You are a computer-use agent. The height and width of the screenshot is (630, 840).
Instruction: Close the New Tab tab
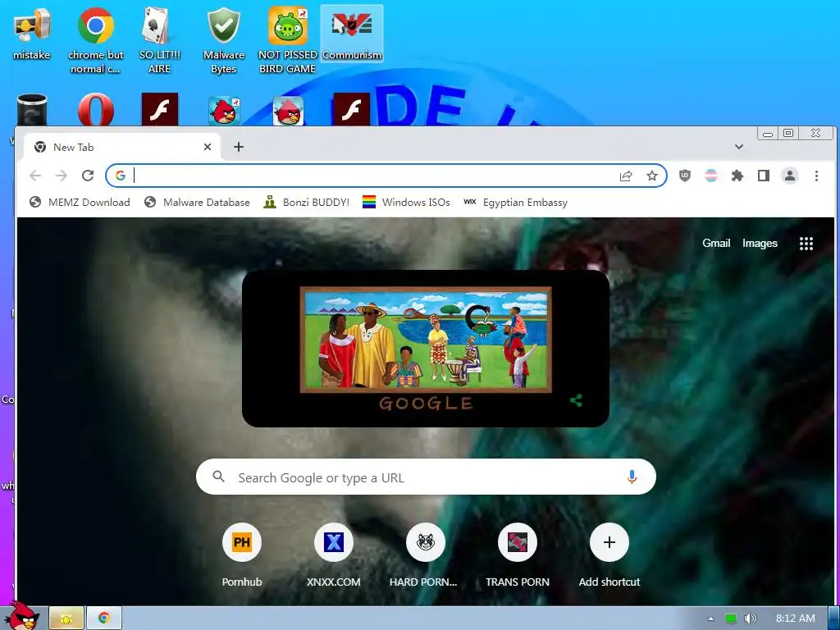(x=208, y=147)
